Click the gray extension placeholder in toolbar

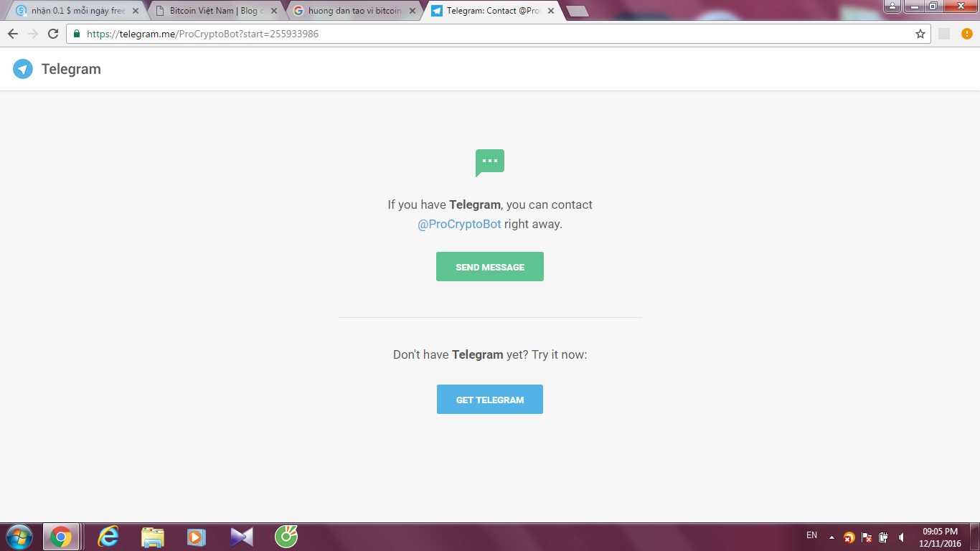(944, 34)
